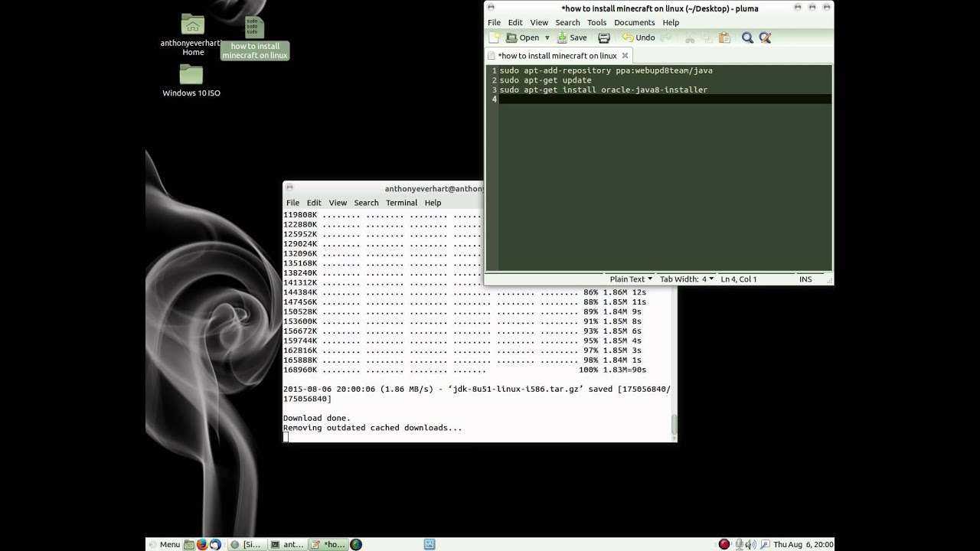Open the pluma View menu
The image size is (980, 551).
click(x=539, y=22)
